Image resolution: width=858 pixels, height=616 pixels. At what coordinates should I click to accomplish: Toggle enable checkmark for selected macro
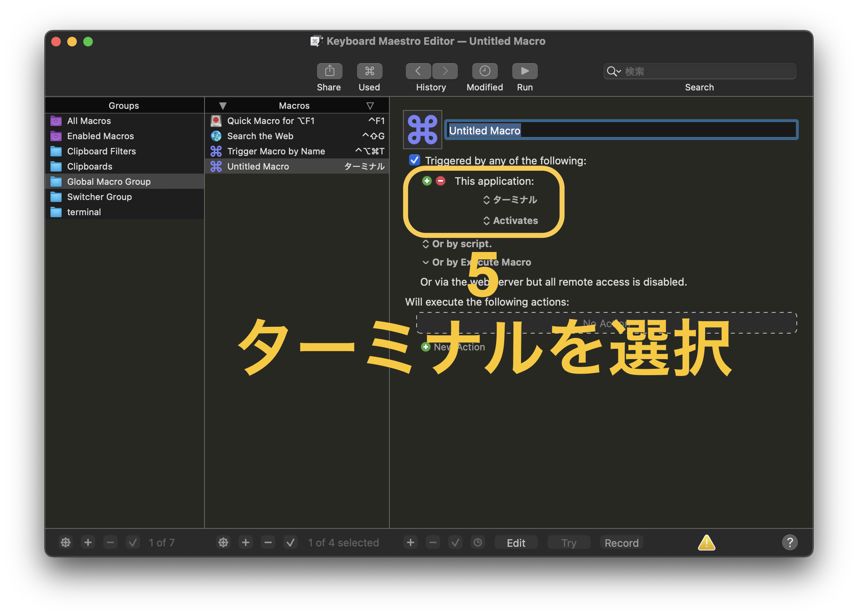pos(291,543)
